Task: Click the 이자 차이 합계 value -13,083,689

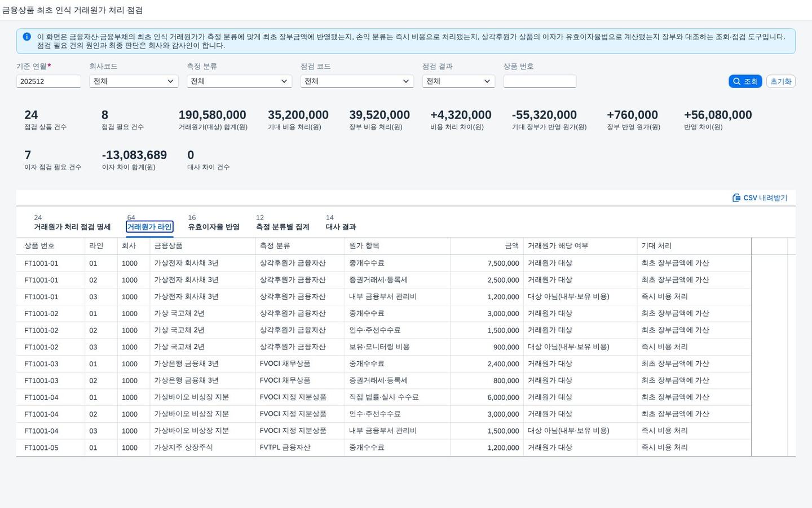Action: click(x=134, y=155)
